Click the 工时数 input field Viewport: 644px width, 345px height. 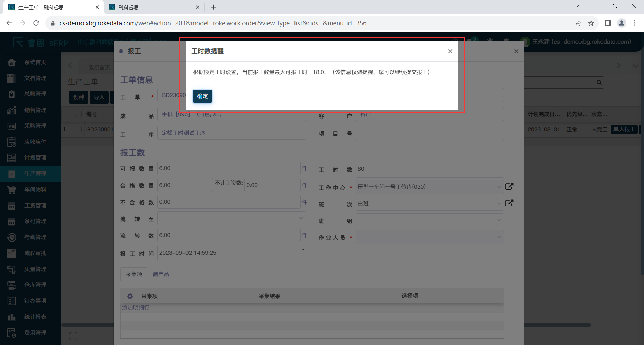pos(429,169)
